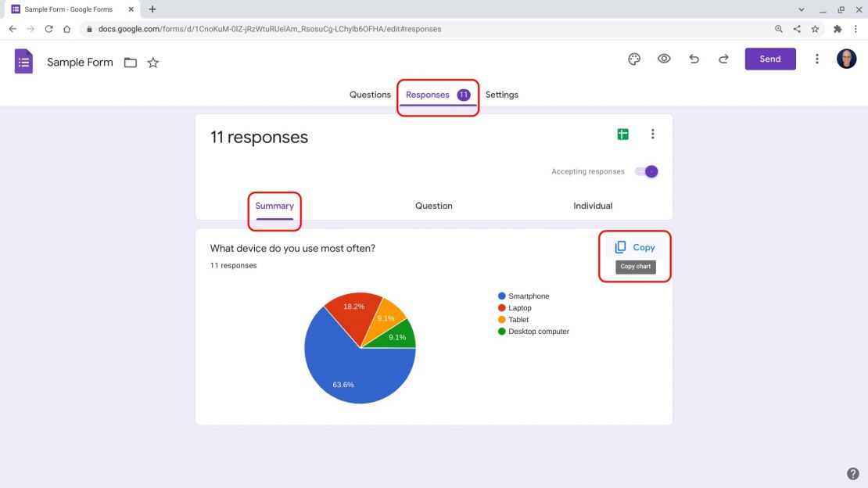This screenshot has height=488, width=868.
Task: Preview the form using the eye icon
Action: coord(664,58)
